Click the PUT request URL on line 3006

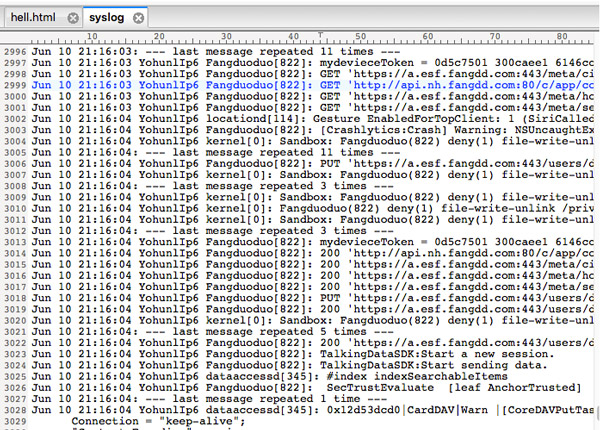click(x=473, y=163)
